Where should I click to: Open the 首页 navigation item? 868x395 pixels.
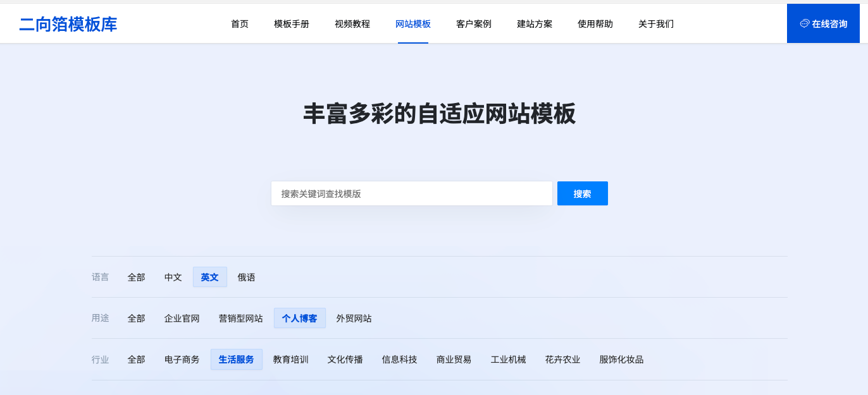pos(240,24)
